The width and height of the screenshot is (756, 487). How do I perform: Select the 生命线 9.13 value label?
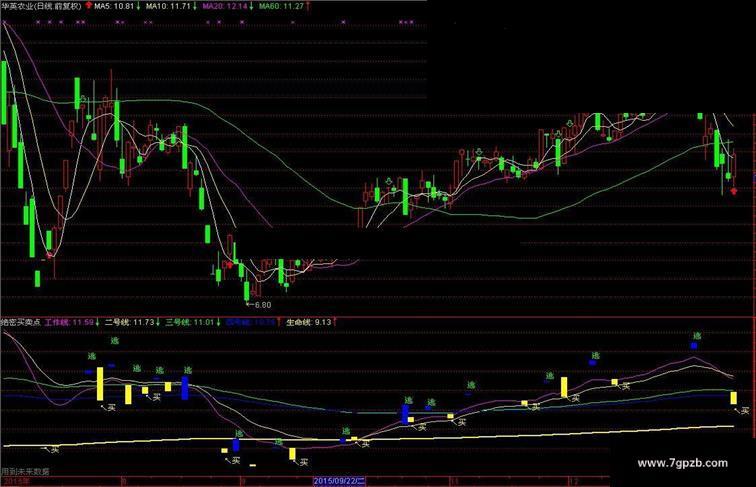pos(309,322)
